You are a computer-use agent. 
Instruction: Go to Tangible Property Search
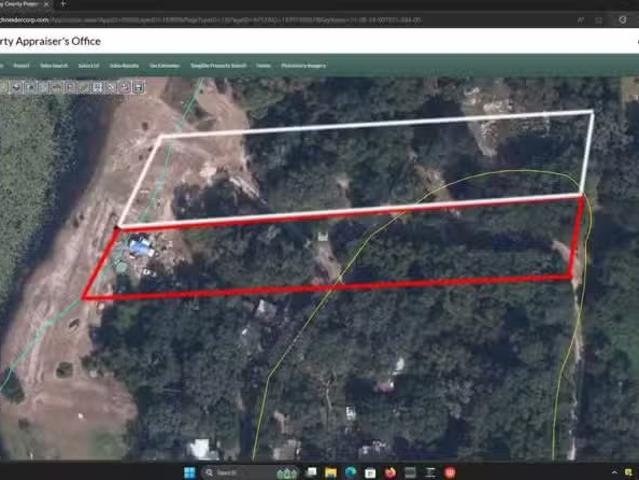pyautogui.click(x=218, y=66)
